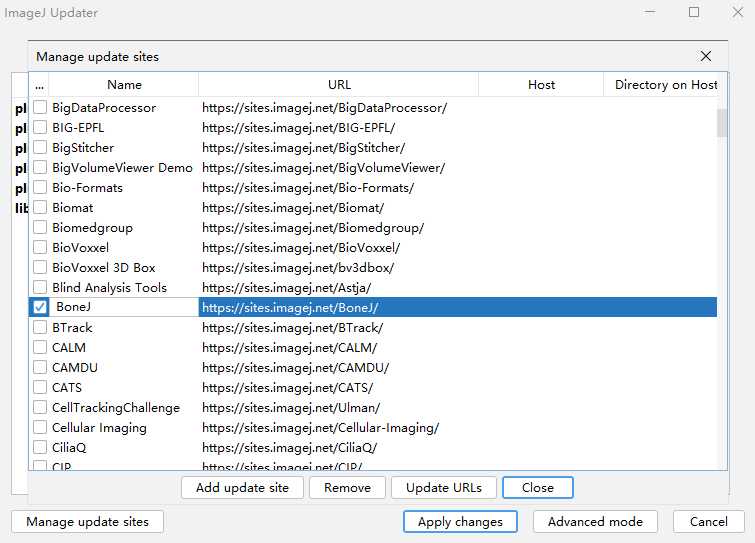This screenshot has height=543, width=755.
Task: Check the CiliaQ update site
Action: point(40,447)
